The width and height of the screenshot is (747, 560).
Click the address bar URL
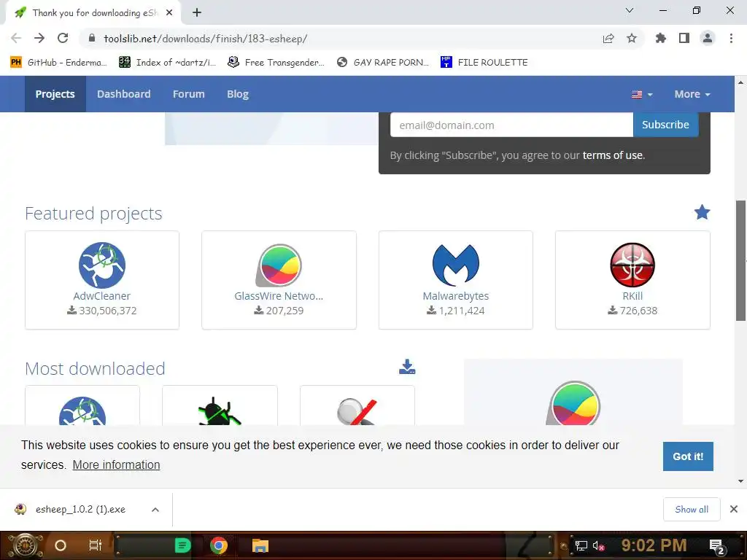(205, 39)
